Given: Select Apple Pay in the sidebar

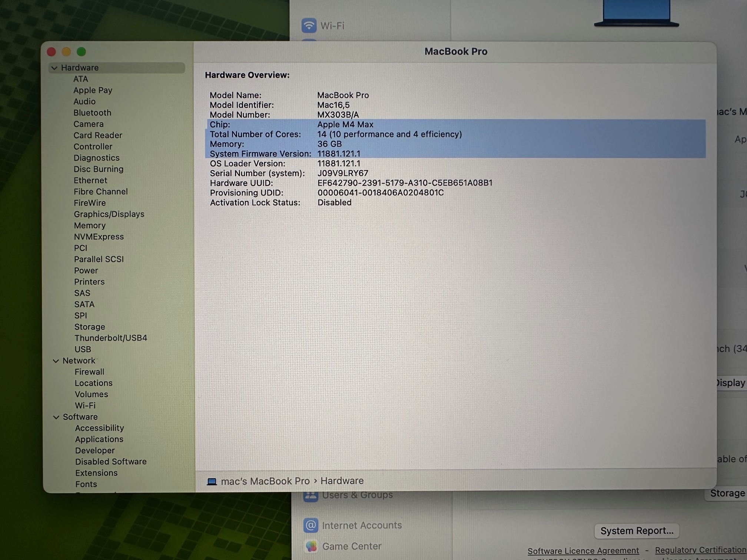Looking at the screenshot, I should tap(93, 90).
